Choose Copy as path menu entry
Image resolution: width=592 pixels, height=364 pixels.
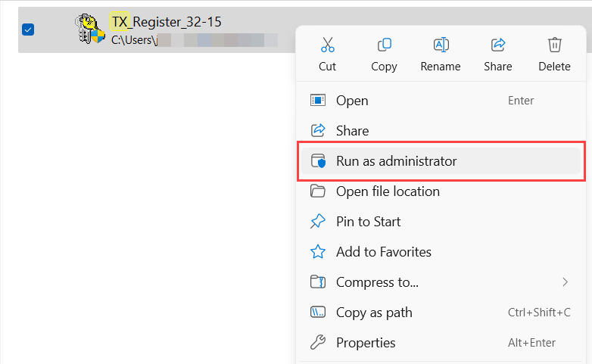pos(374,313)
